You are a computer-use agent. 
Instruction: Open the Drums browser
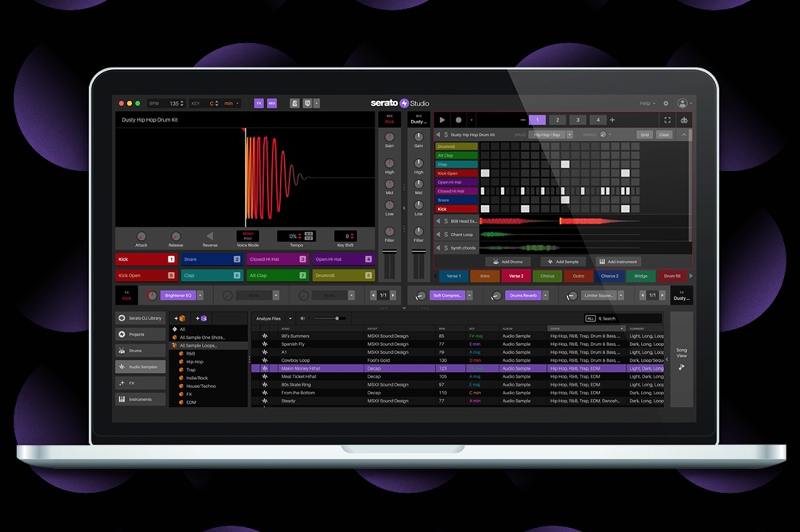tap(141, 351)
